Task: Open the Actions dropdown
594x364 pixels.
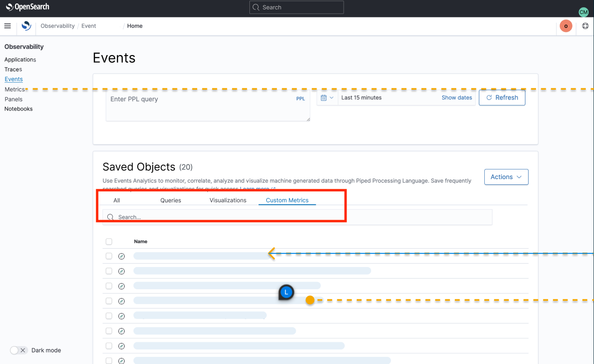Action: point(506,177)
